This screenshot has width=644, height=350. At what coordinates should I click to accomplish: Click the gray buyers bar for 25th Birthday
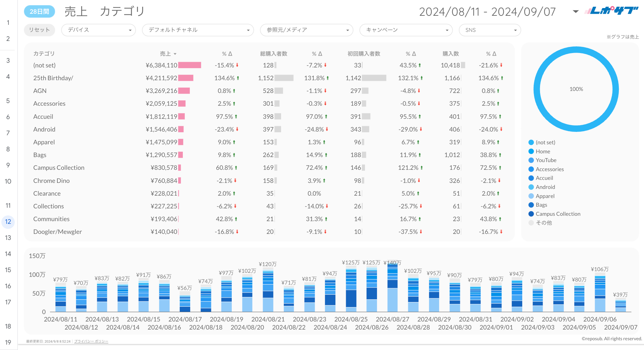(x=284, y=78)
